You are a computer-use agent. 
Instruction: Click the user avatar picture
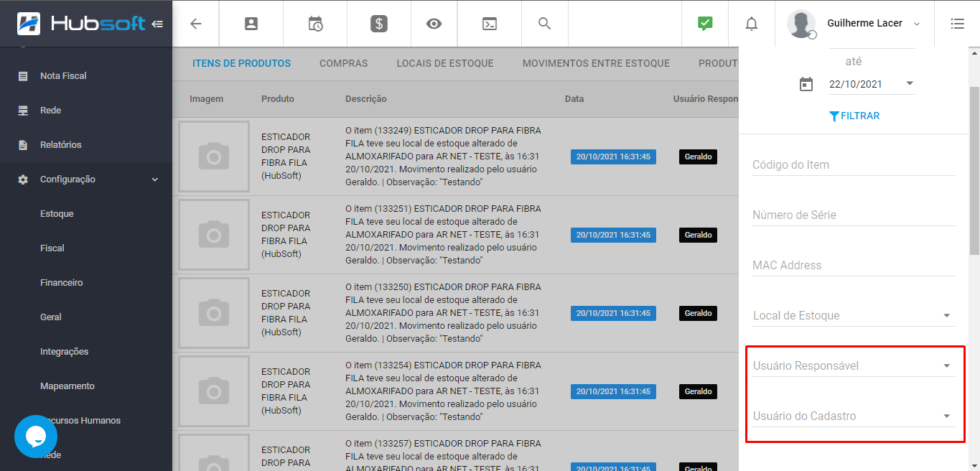point(801,24)
